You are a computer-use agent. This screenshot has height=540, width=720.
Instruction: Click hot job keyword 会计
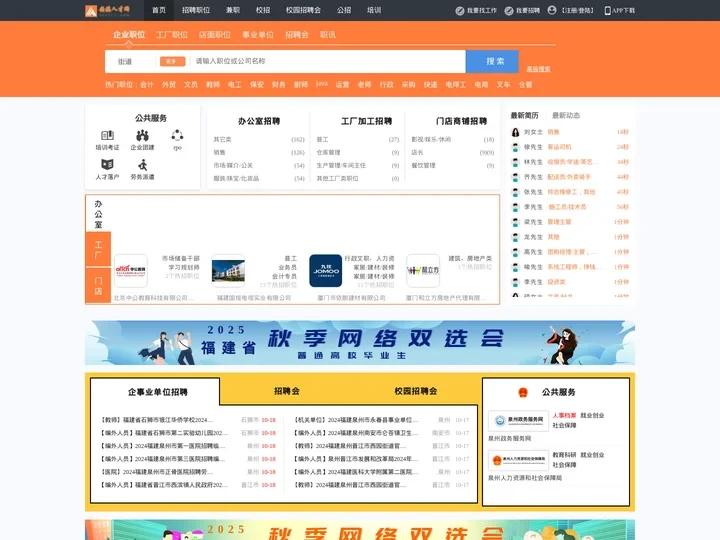tap(146, 84)
